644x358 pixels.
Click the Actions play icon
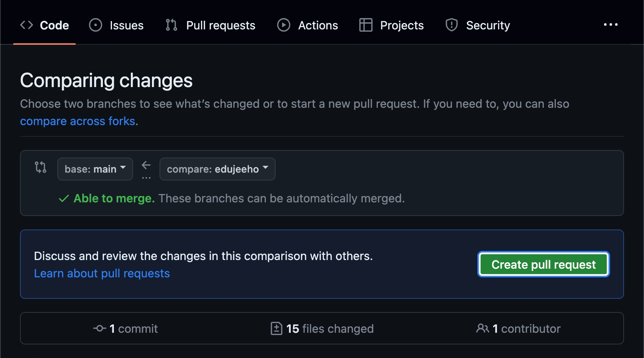[284, 25]
